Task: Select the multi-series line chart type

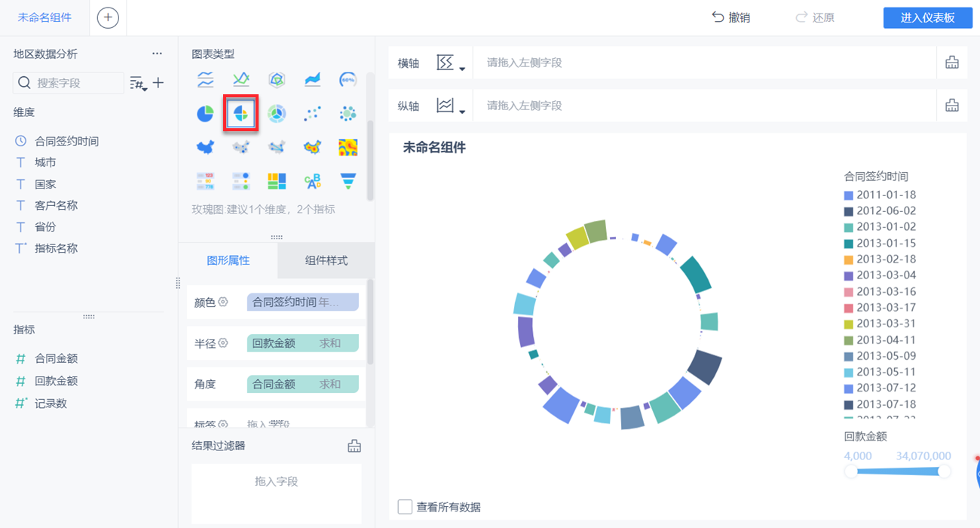Action: click(x=205, y=79)
